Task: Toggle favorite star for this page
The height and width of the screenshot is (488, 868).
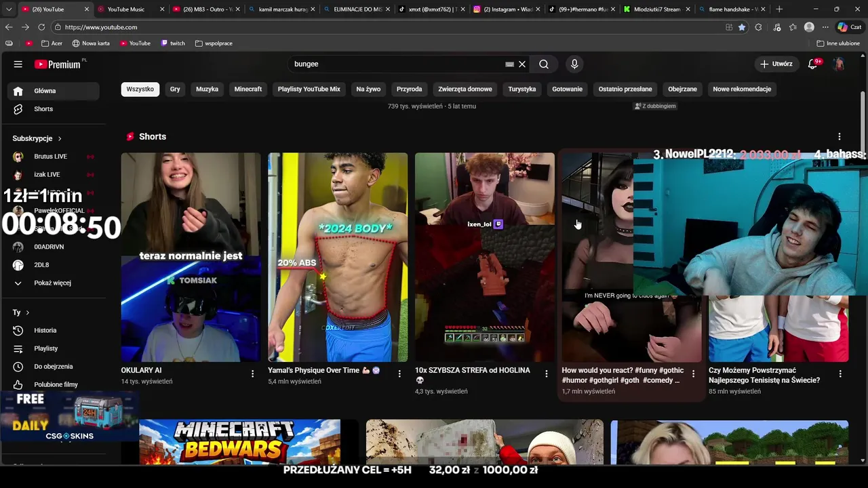Action: click(x=742, y=27)
